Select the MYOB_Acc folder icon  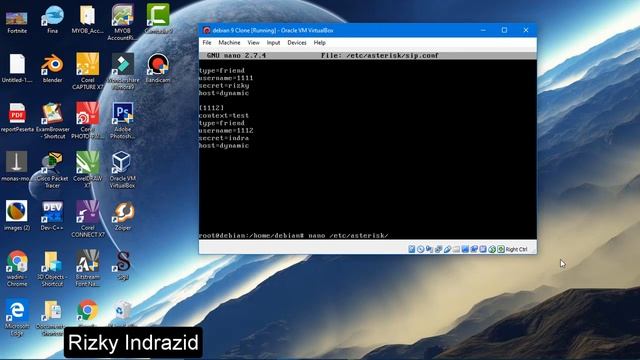(x=87, y=20)
